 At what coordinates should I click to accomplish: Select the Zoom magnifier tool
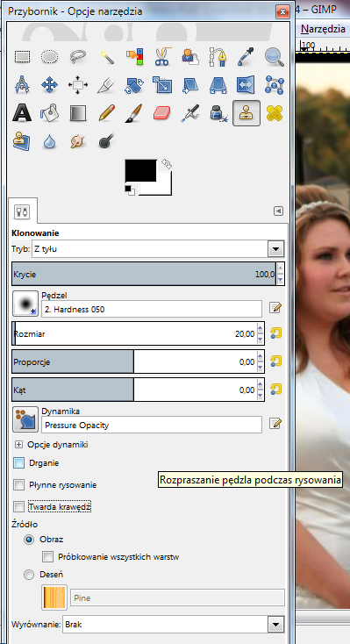(274, 57)
